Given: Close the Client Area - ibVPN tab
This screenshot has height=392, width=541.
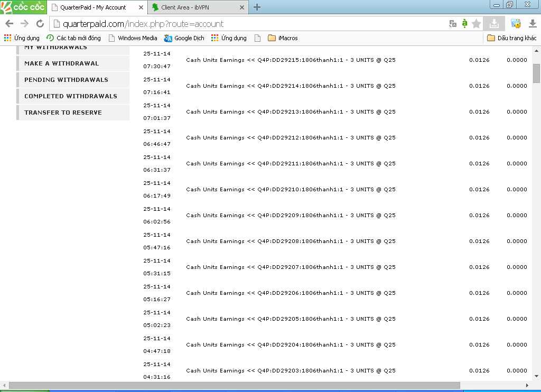Looking at the screenshot, I should click(x=242, y=7).
